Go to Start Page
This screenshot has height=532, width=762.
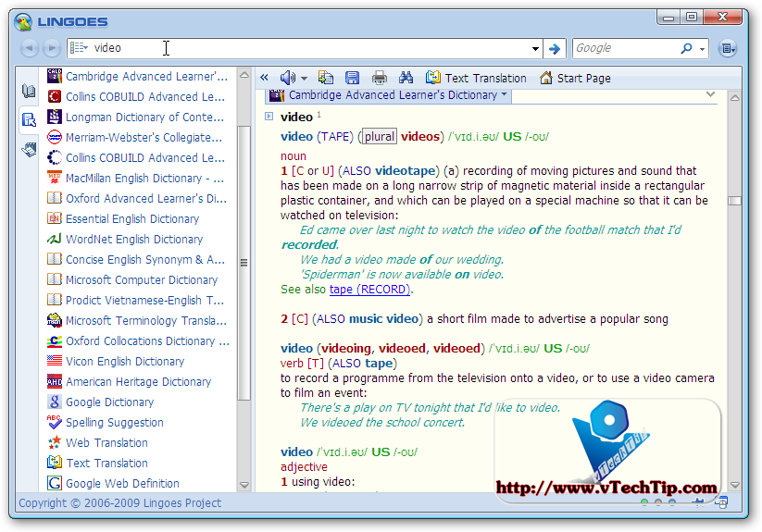tap(575, 78)
